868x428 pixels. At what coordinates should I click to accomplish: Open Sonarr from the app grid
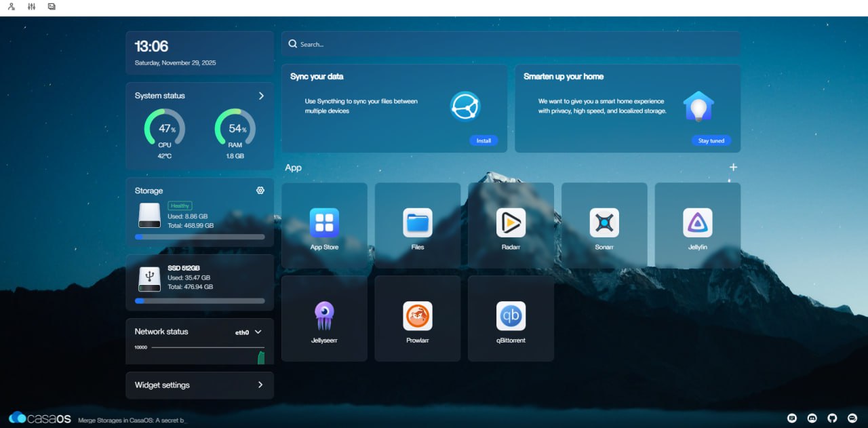point(604,224)
